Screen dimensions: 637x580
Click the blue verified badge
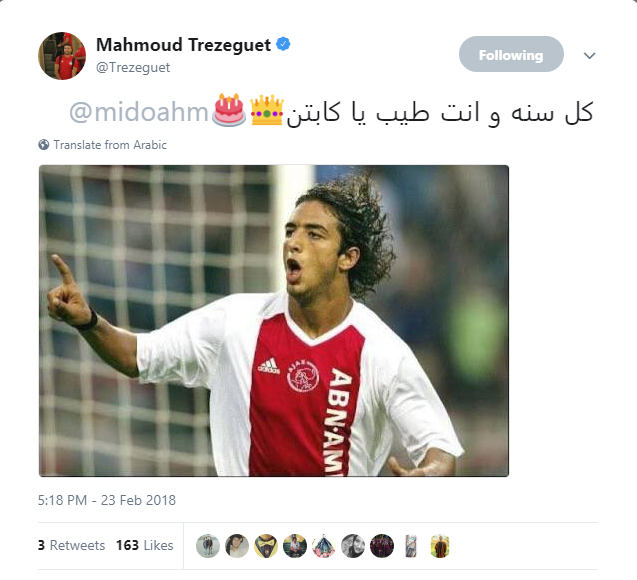283,44
